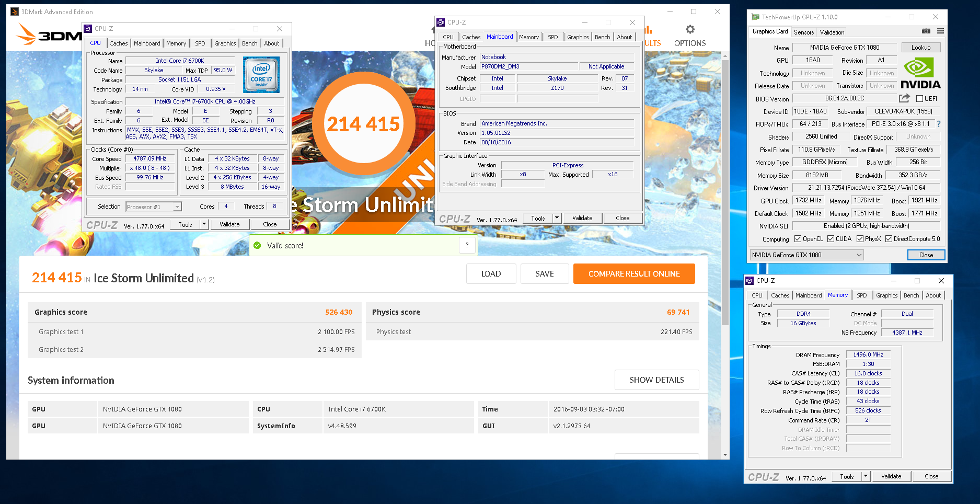Screen dimensions: 980x504
Task: Click the SAVE button in 3DMark
Action: [x=545, y=273]
